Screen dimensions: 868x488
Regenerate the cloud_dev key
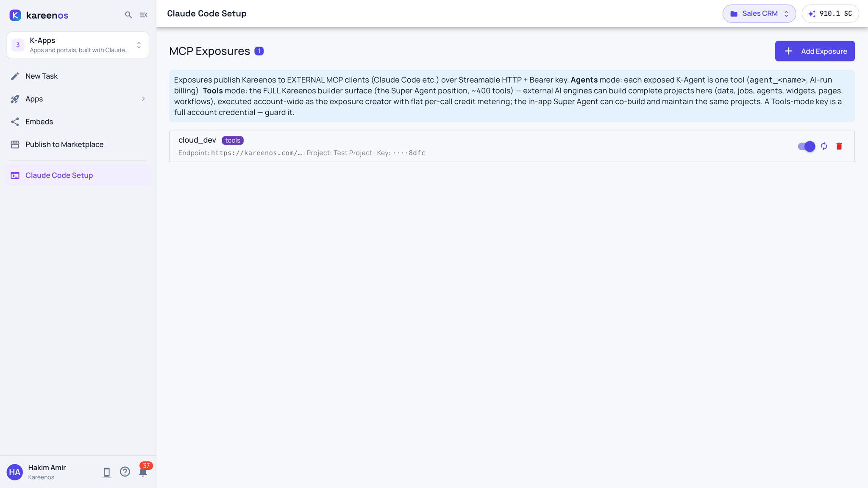(x=824, y=146)
